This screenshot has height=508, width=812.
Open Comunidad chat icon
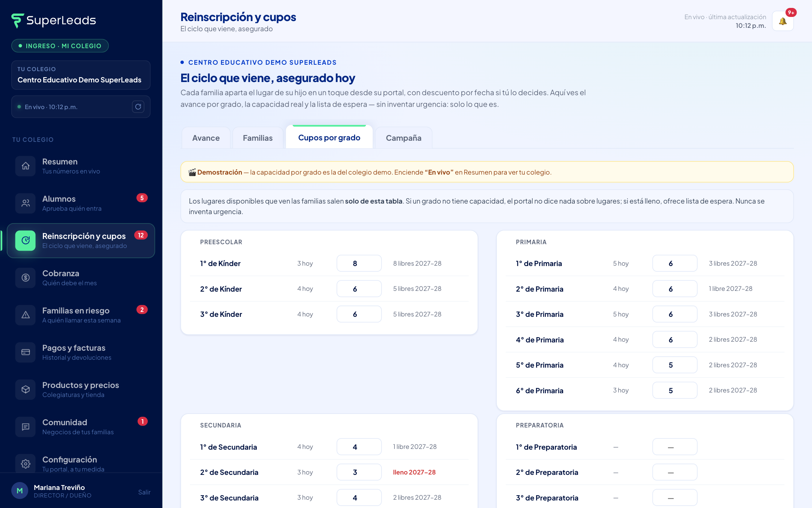tap(26, 427)
